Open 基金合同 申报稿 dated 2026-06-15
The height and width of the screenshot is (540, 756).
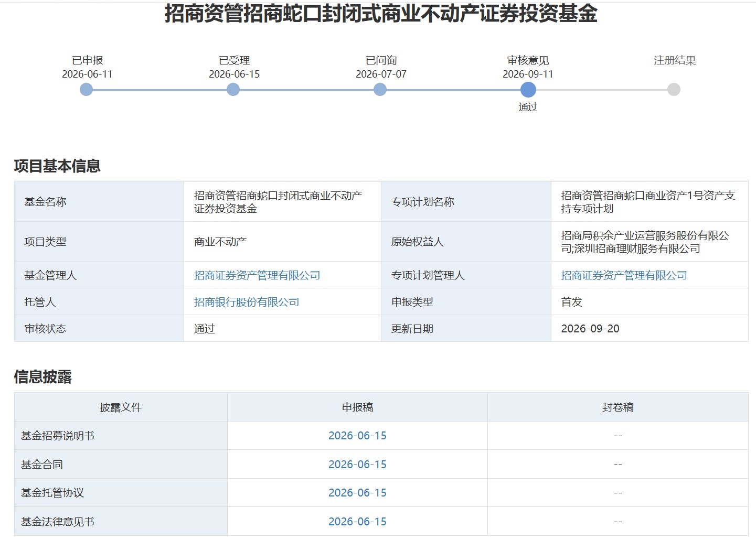[357, 465]
